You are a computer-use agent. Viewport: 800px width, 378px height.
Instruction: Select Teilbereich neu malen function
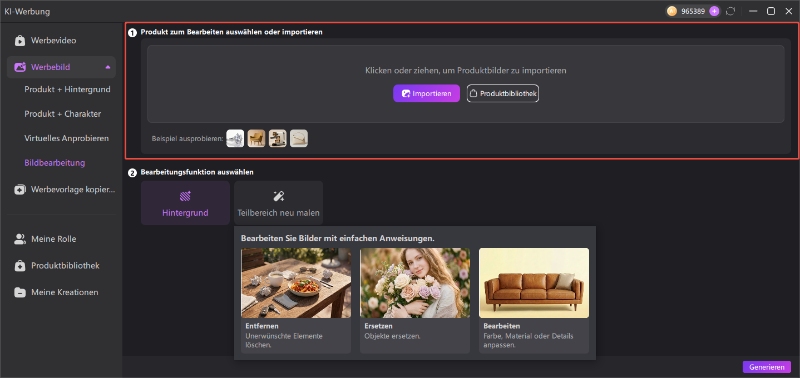tap(279, 203)
